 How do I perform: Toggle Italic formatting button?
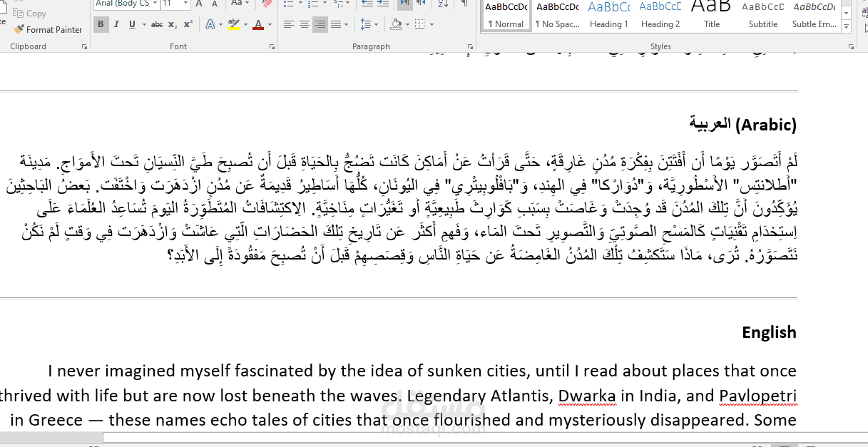pos(116,24)
